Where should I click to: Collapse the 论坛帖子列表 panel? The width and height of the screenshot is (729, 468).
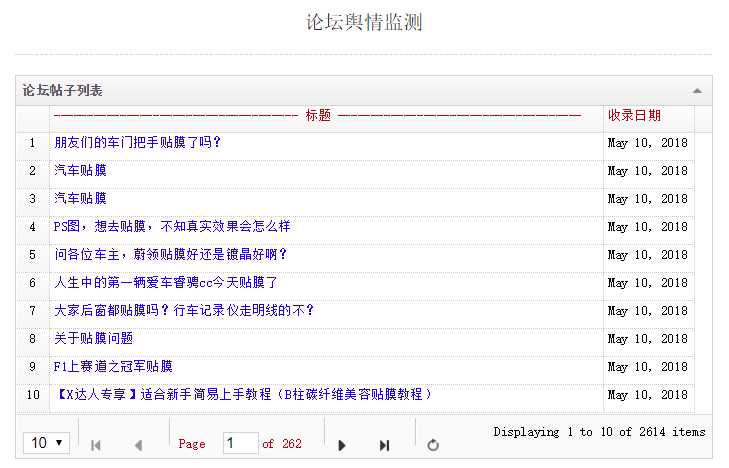tap(697, 91)
